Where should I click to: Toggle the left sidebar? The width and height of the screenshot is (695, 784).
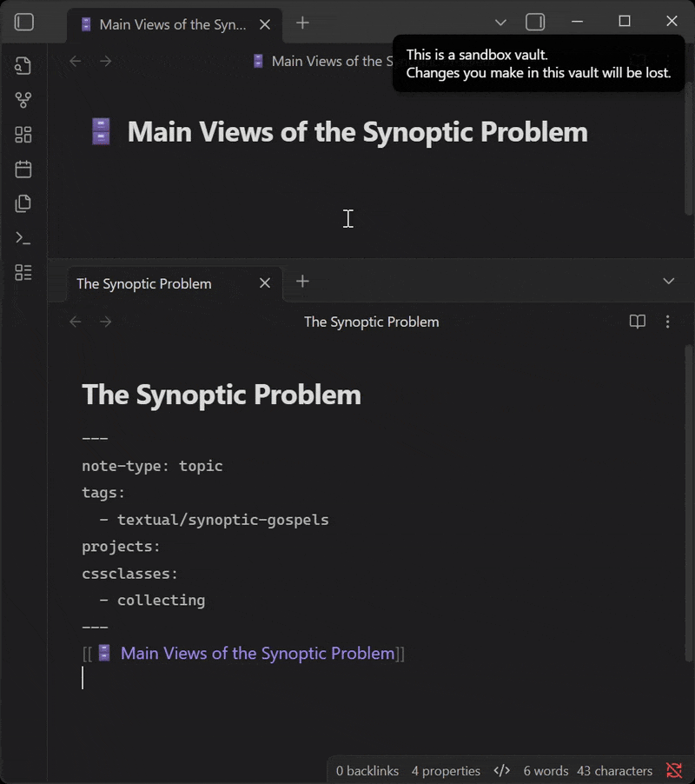click(24, 22)
